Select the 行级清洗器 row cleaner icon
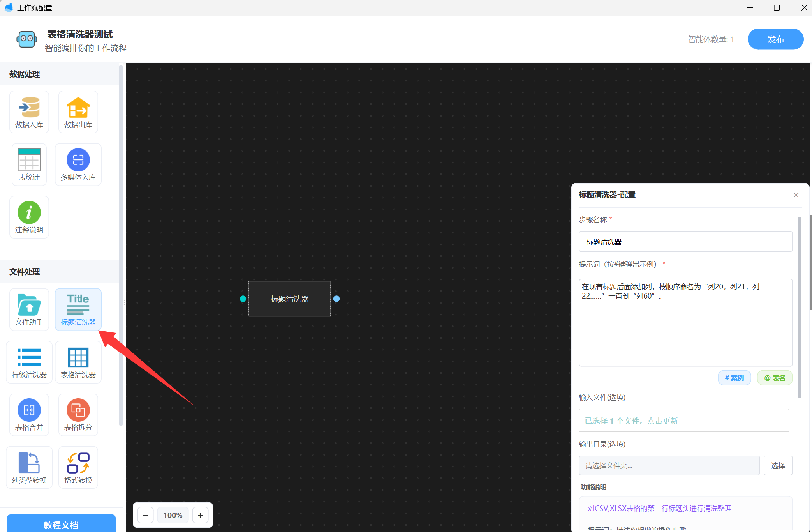Screen dimensions: 812x532 [29, 362]
